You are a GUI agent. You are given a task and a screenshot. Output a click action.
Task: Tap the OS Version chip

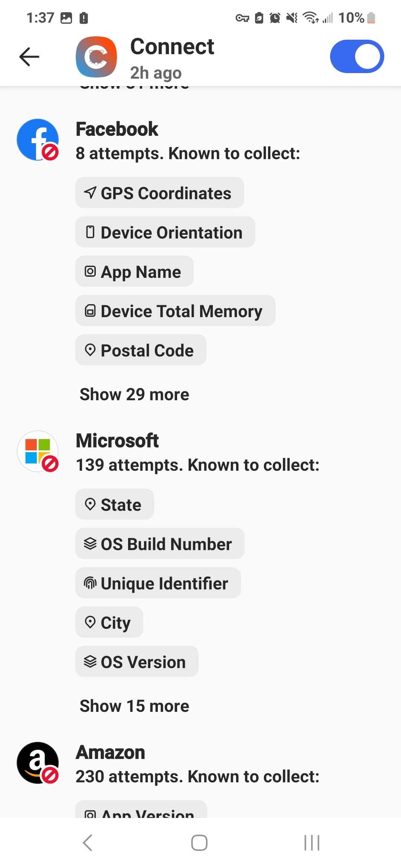[137, 662]
